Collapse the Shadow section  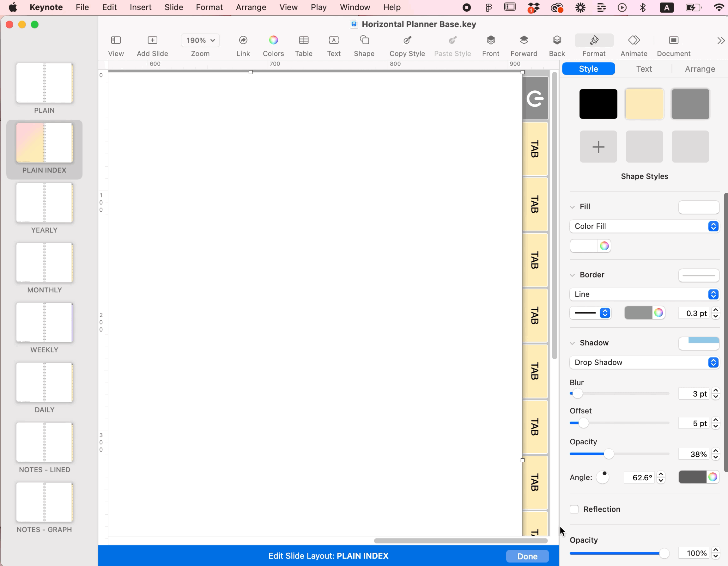[572, 343]
